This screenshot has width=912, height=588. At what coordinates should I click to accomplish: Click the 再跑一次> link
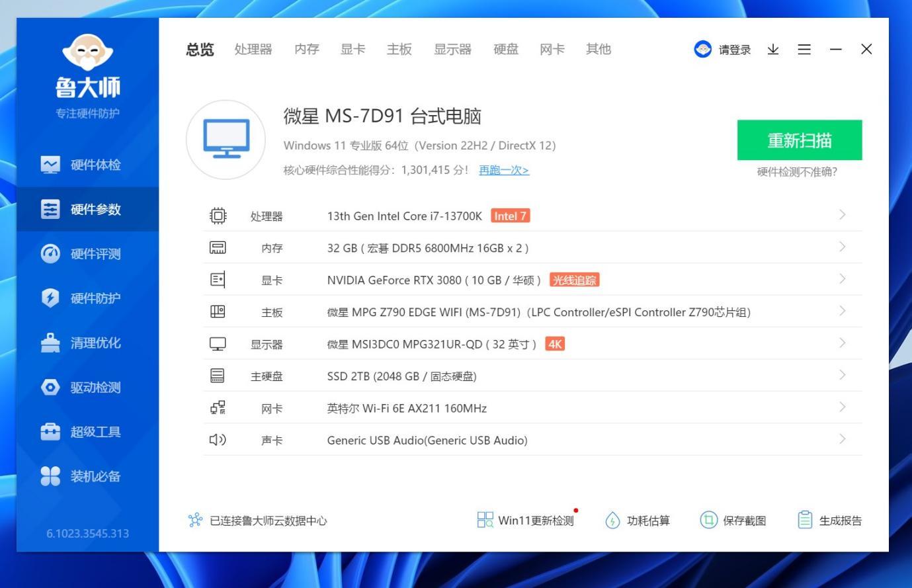pyautogui.click(x=504, y=170)
